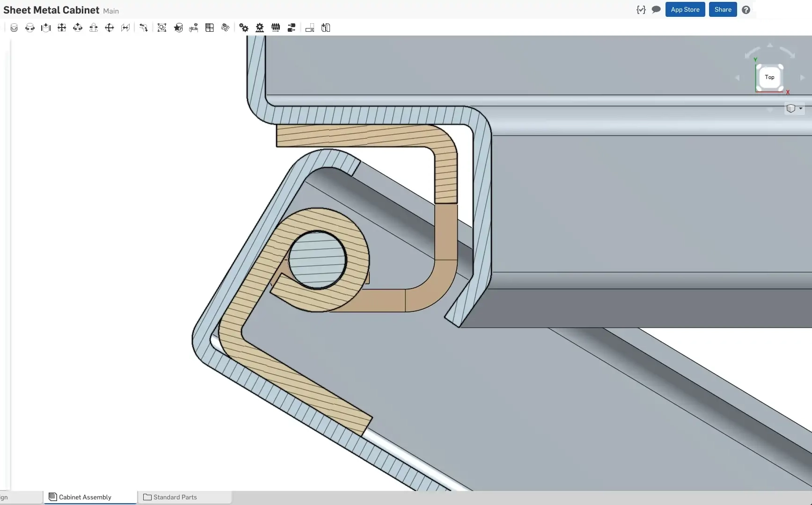
Task: Open the custom features braces icon
Action: point(641,10)
